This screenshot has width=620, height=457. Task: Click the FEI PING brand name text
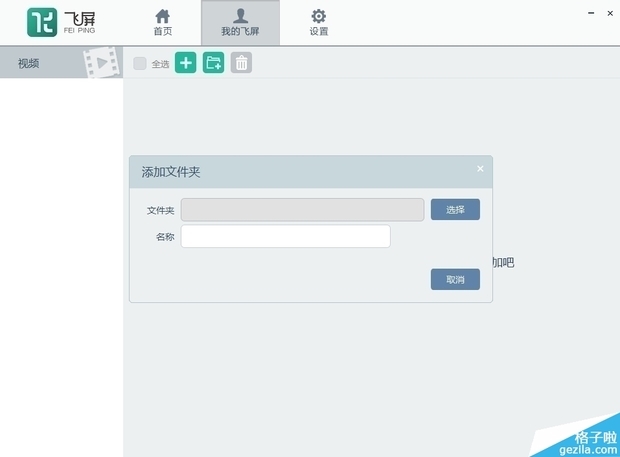click(x=80, y=22)
